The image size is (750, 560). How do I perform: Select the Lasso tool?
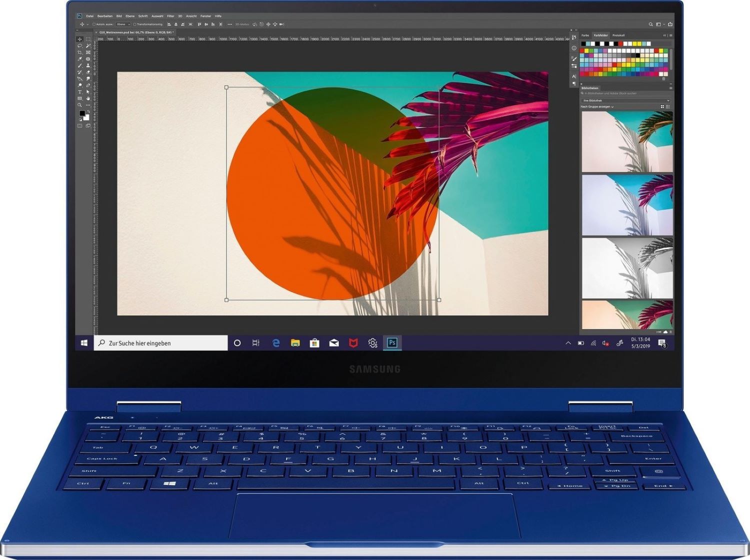(80, 45)
